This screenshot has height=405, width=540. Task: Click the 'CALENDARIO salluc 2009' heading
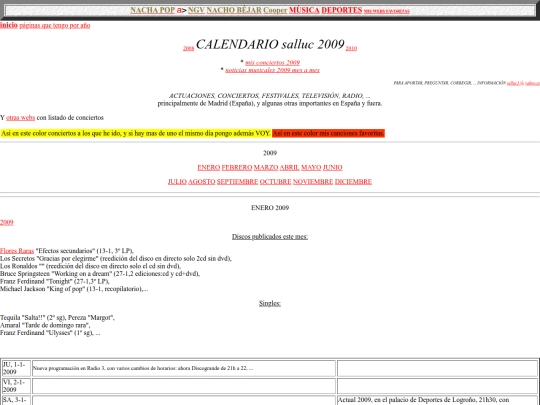click(x=270, y=44)
